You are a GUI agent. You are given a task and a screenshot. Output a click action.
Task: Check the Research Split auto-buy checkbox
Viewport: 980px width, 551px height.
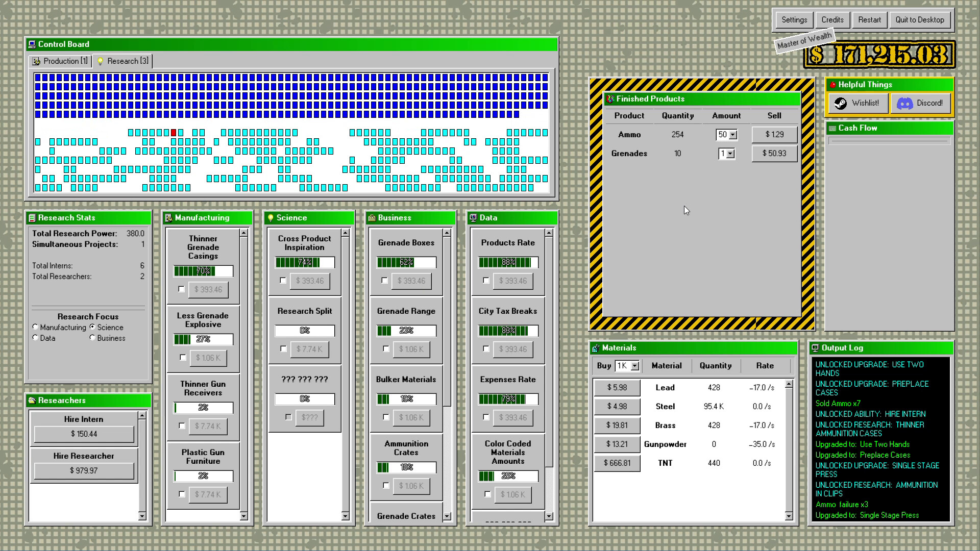pos(283,349)
